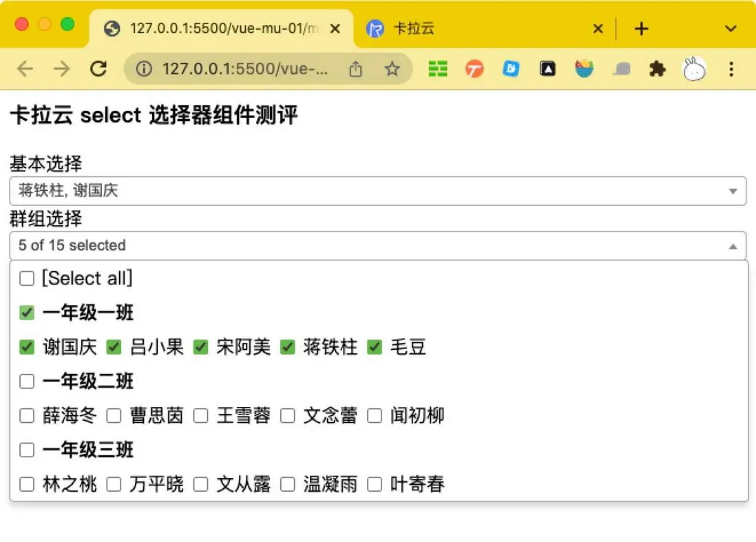Check 温凝雨 checkbox

pyautogui.click(x=288, y=484)
